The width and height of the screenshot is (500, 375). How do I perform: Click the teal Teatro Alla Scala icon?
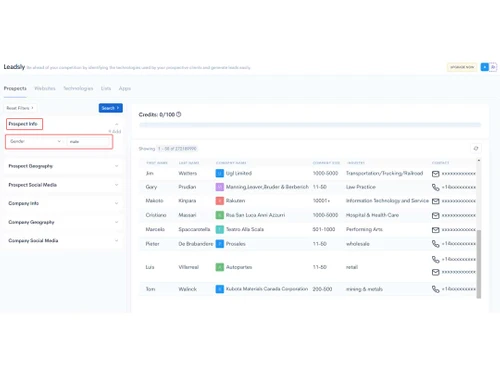220,229
